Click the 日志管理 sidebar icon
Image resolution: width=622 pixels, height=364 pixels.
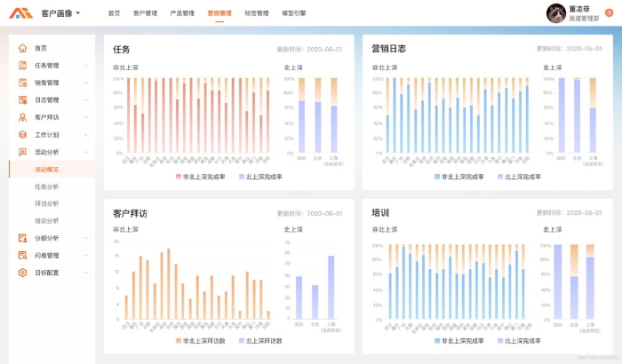[22, 100]
